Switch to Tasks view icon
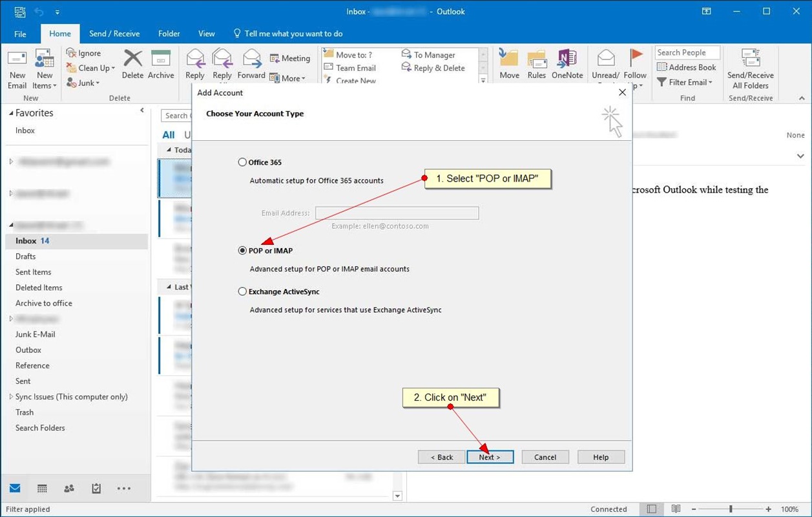 (96, 489)
